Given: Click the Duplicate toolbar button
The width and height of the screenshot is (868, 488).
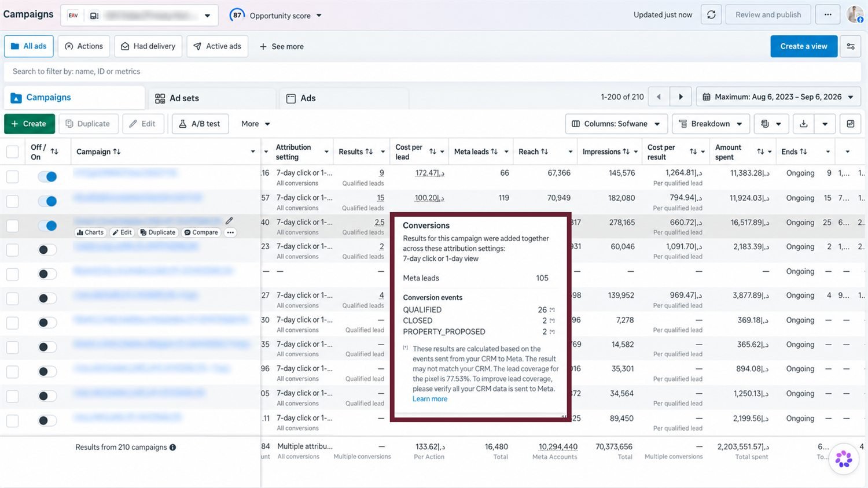Looking at the screenshot, I should pyautogui.click(x=88, y=124).
